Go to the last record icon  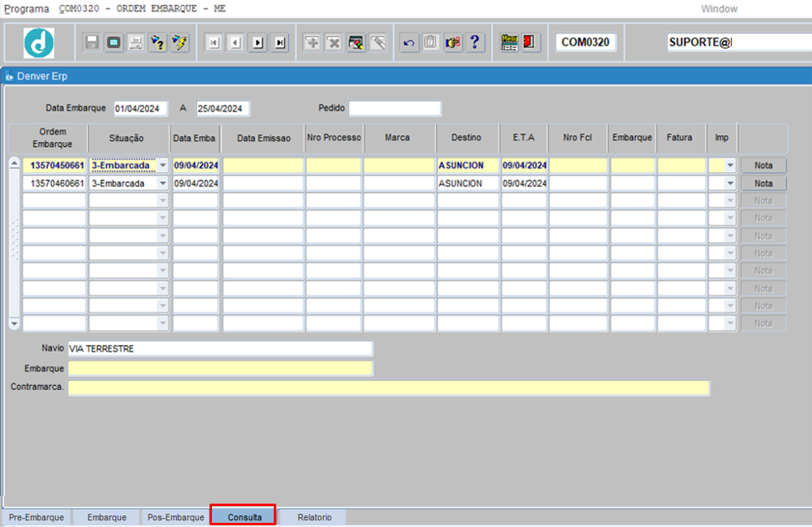(x=280, y=43)
